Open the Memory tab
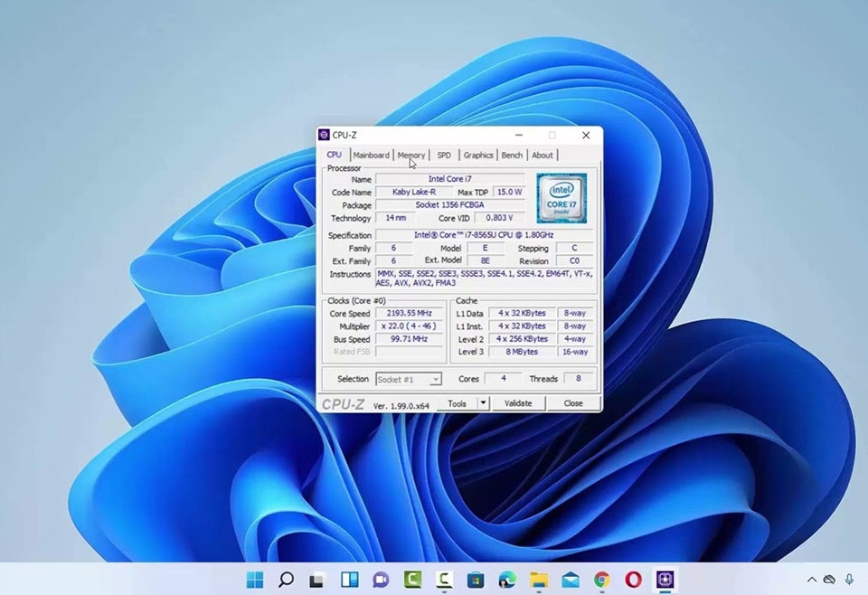The height and width of the screenshot is (595, 868). [x=411, y=155]
